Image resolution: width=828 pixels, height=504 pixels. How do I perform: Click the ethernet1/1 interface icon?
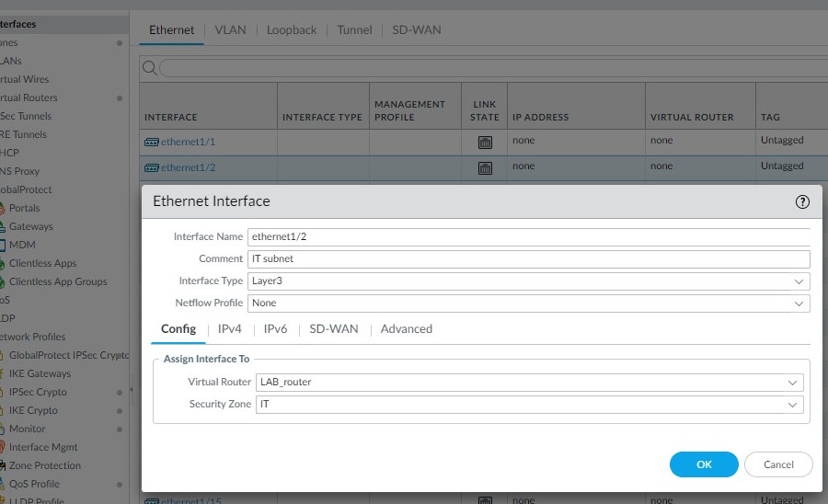tap(152, 142)
